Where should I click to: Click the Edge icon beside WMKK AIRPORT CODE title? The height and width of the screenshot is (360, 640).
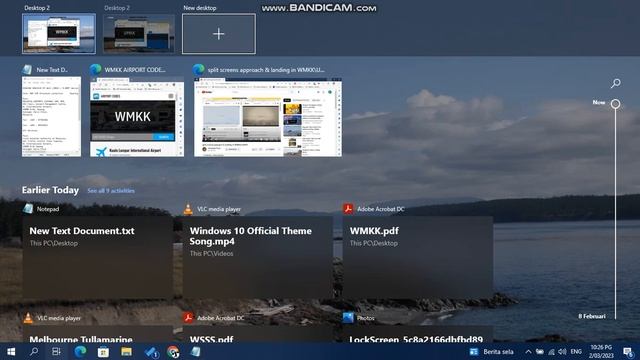pyautogui.click(x=96, y=69)
